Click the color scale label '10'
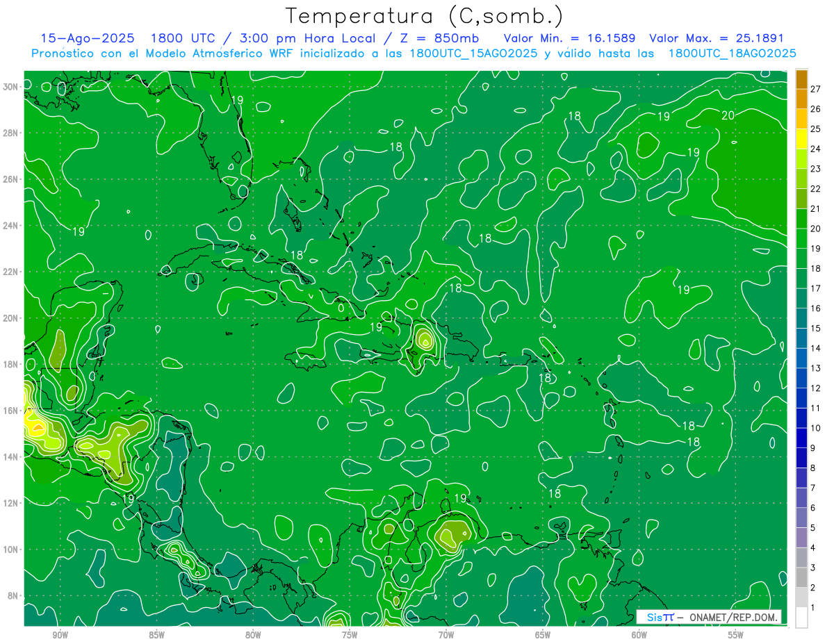 click(816, 428)
